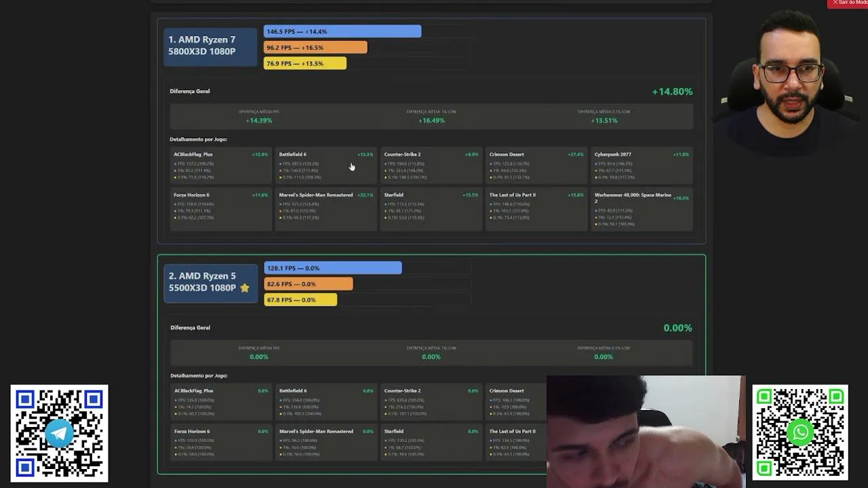Open the Warhammer 40,000: Space Marine 2 card
Image resolution: width=868 pixels, height=488 pixels.
pos(642,209)
